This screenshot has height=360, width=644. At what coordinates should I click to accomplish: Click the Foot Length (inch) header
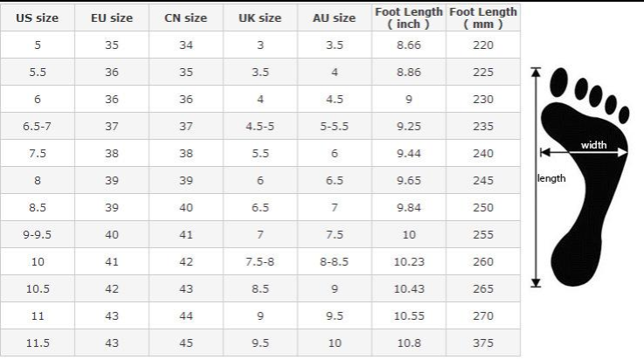coord(408,17)
